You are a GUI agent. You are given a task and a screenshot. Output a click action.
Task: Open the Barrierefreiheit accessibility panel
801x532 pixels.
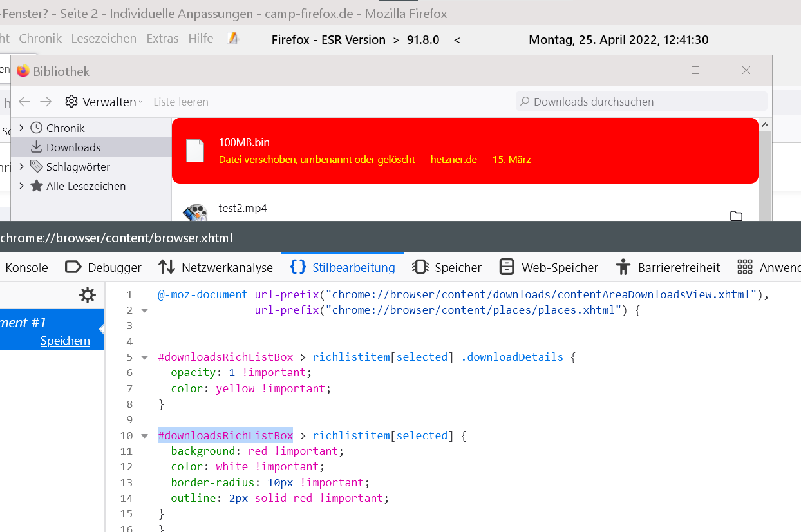(x=667, y=267)
